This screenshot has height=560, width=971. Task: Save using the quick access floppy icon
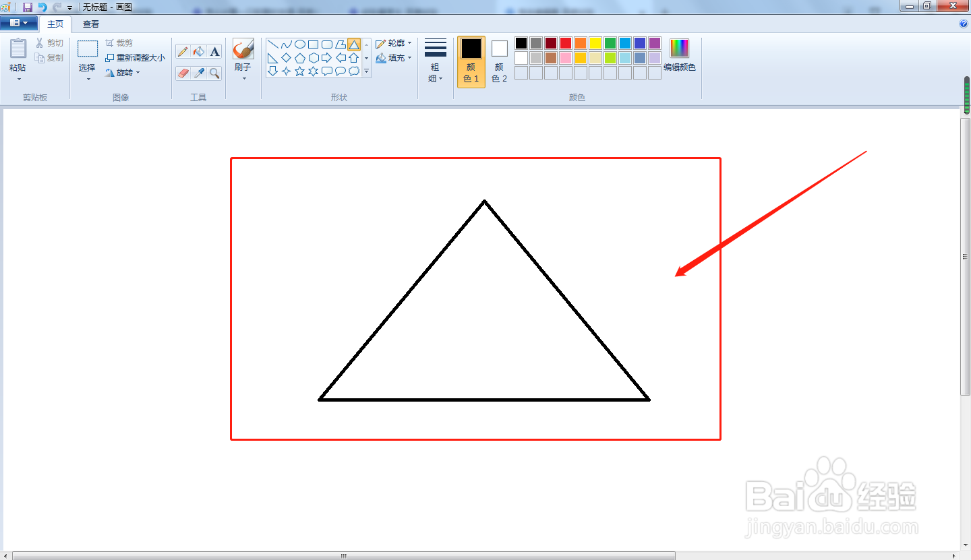pos(28,7)
